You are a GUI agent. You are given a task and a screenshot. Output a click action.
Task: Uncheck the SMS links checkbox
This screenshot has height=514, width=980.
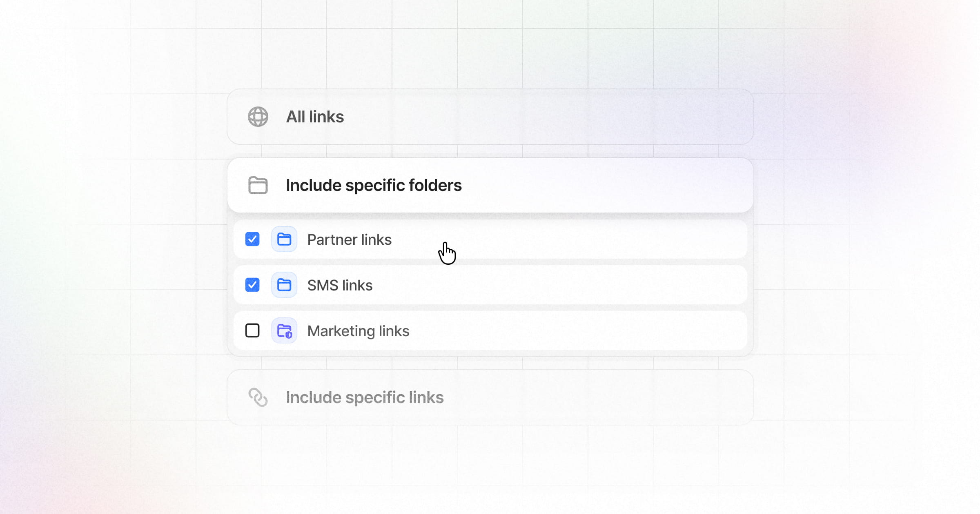point(252,285)
